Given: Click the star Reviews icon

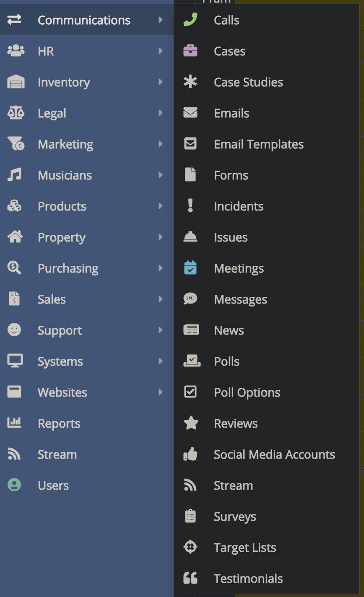Looking at the screenshot, I should pyautogui.click(x=191, y=423).
